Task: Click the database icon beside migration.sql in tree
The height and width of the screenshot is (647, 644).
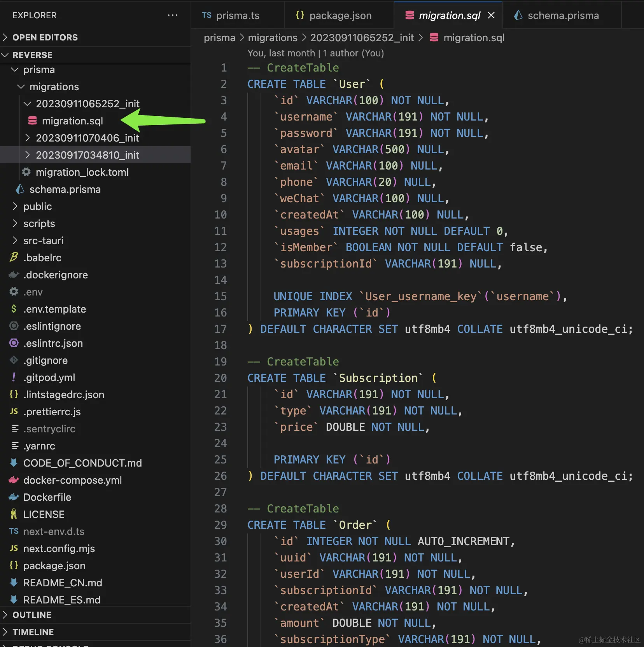Action: pyautogui.click(x=33, y=121)
